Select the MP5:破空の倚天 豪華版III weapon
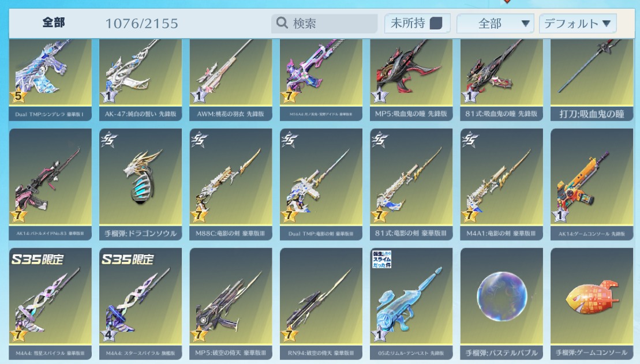This screenshot has width=640, height=364. click(231, 303)
